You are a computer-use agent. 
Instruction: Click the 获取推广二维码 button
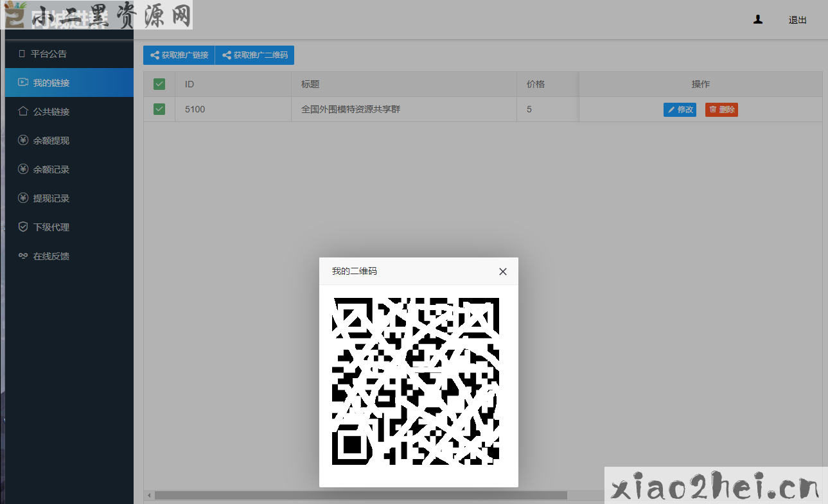(254, 55)
